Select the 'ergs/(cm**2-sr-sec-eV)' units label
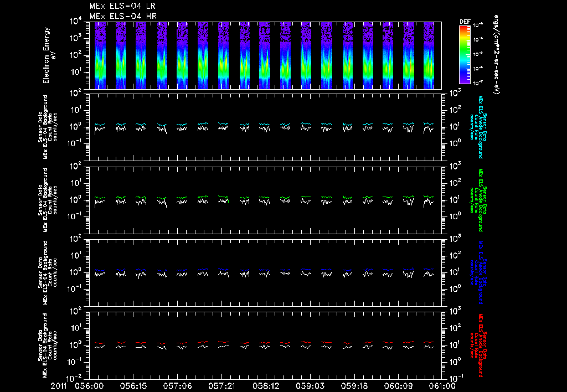The image size is (567, 392). (x=497, y=55)
